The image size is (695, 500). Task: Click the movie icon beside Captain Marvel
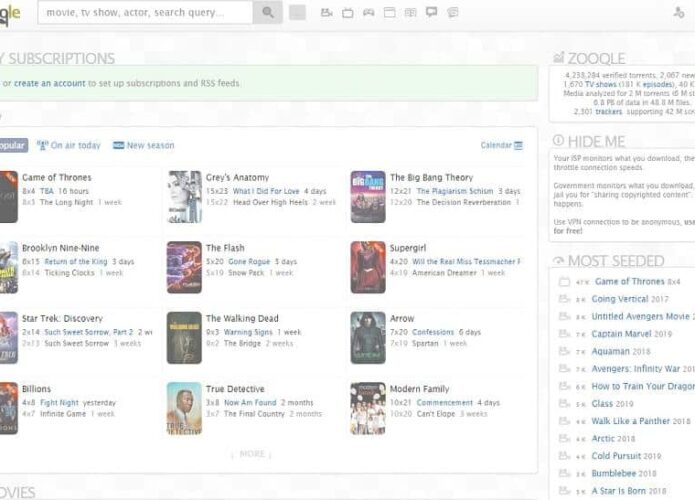(564, 334)
